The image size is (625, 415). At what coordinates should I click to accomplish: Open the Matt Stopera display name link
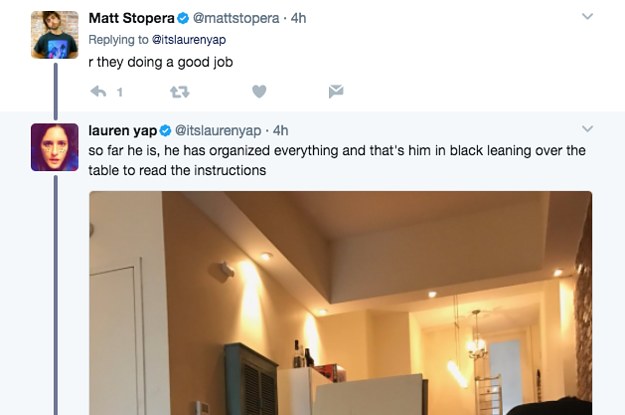[132, 18]
